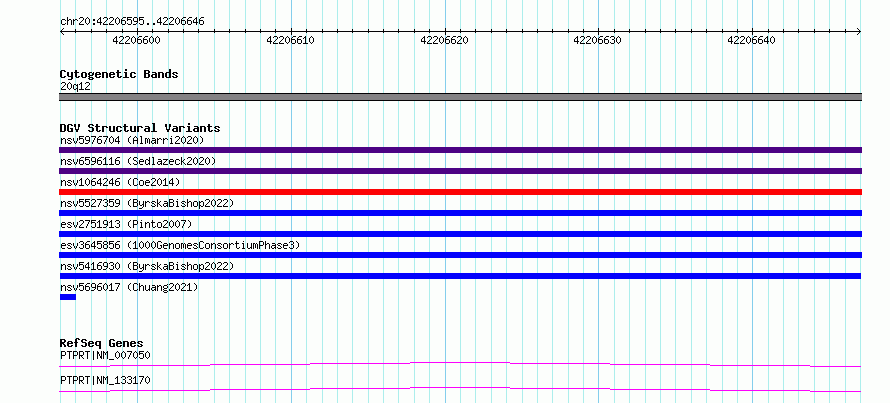Open gene label PTPRT|NM_007050

pos(105,355)
